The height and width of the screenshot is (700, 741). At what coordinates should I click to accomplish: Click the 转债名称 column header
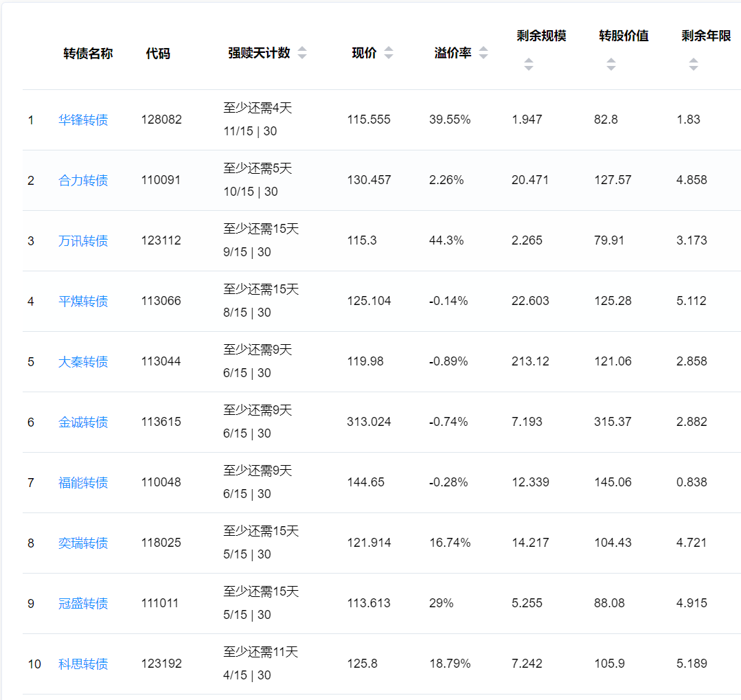point(88,54)
